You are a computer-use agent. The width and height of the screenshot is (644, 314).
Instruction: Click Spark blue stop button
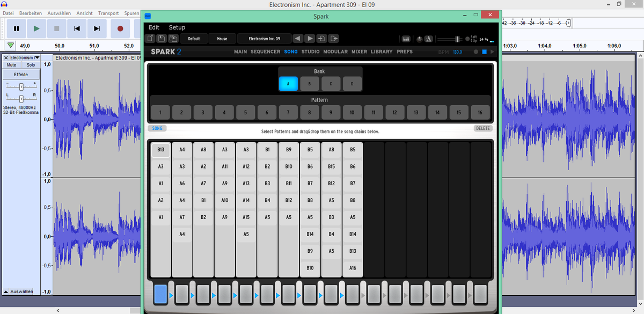(484, 52)
